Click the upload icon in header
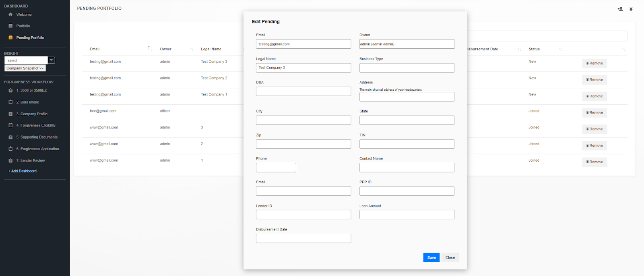Screen dimensions: 644x276 (x=631, y=9)
